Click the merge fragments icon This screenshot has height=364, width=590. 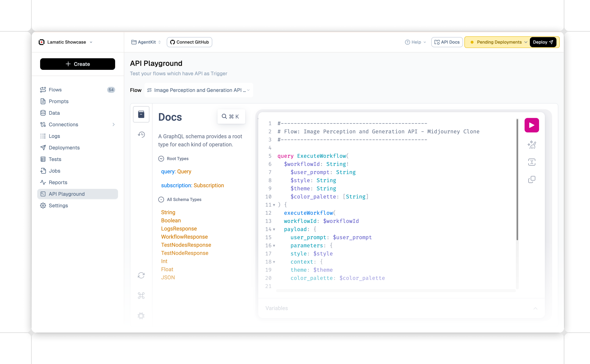(x=531, y=162)
